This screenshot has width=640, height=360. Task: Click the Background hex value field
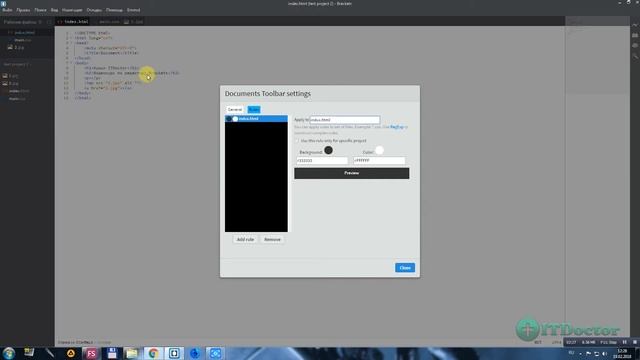click(322, 161)
